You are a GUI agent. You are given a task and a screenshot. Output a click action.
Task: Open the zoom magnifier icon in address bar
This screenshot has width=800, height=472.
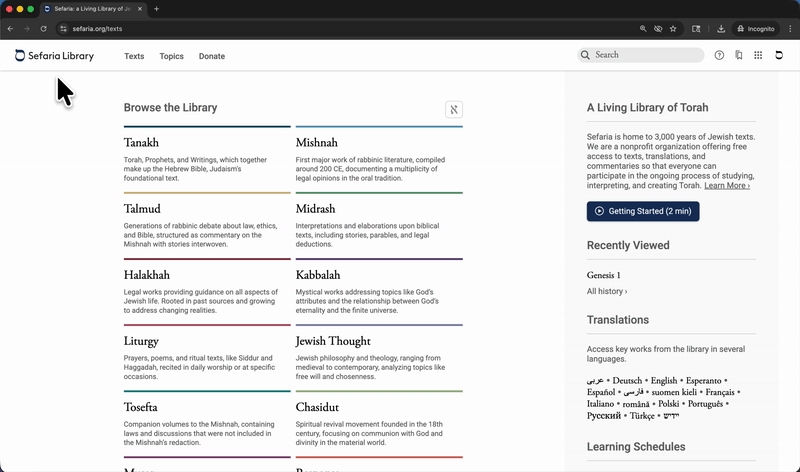pos(643,29)
